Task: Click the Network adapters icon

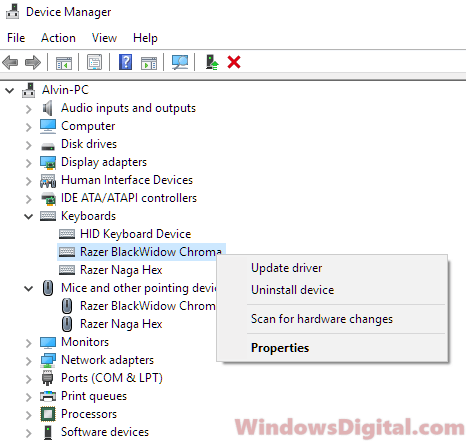Action: [48, 360]
